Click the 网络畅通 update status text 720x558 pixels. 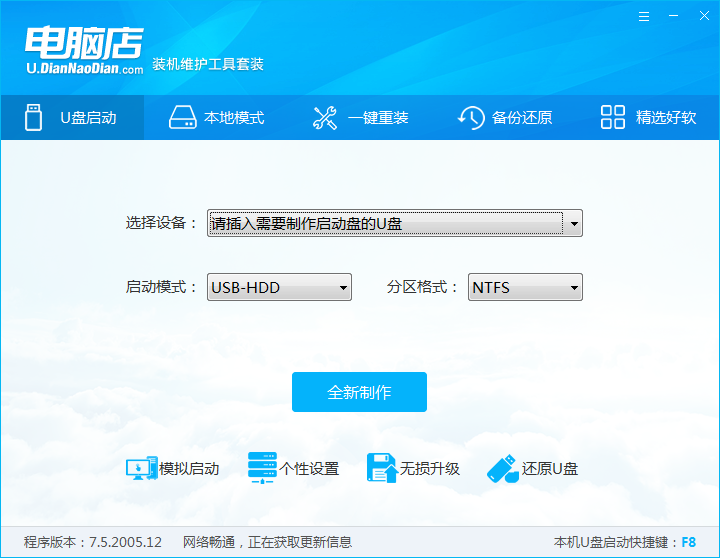click(267, 542)
